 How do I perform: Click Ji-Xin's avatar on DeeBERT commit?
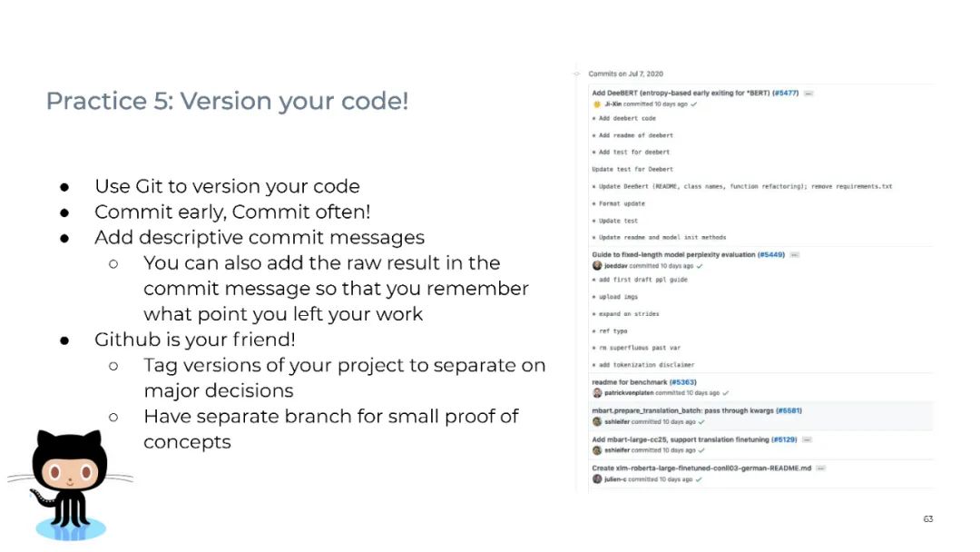coord(596,104)
